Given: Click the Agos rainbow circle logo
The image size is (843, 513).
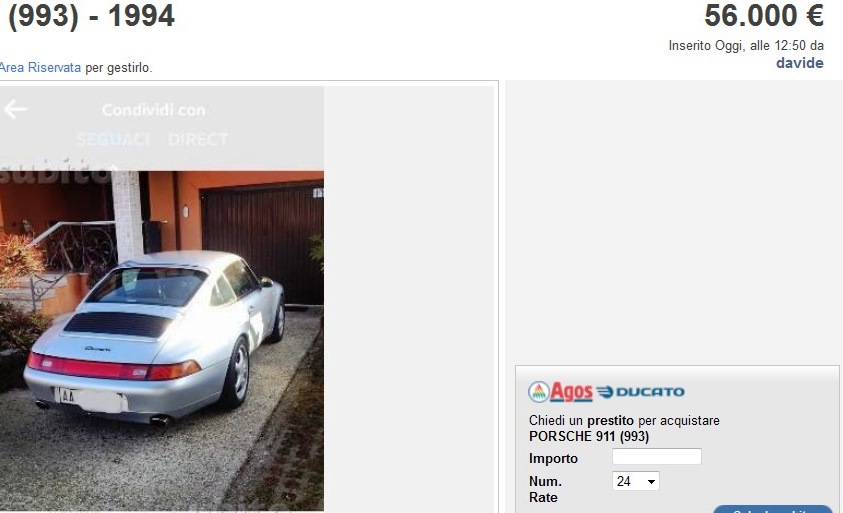Looking at the screenshot, I should pyautogui.click(x=539, y=392).
